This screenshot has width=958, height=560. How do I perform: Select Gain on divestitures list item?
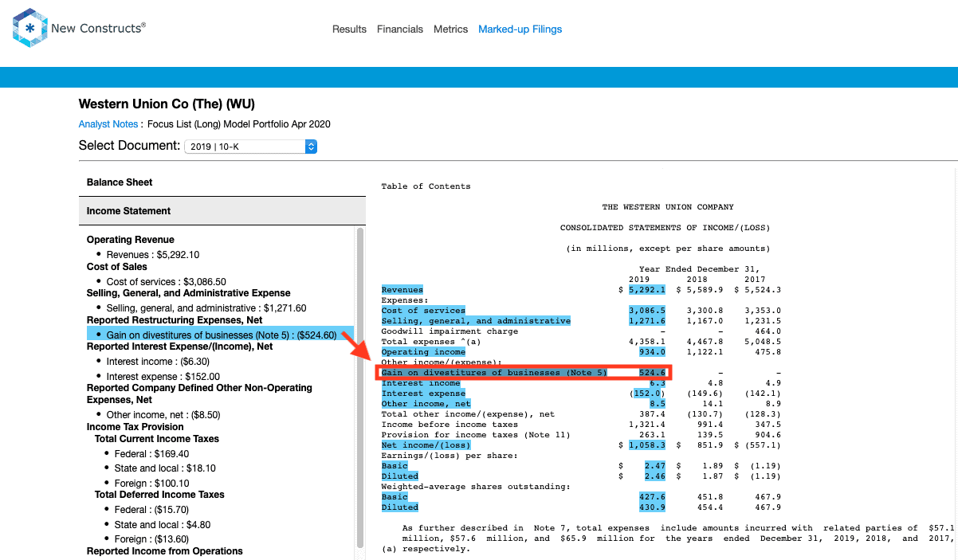tap(221, 335)
